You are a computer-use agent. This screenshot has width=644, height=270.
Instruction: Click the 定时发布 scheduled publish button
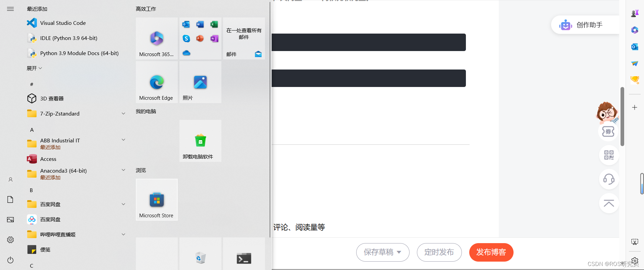click(x=439, y=252)
